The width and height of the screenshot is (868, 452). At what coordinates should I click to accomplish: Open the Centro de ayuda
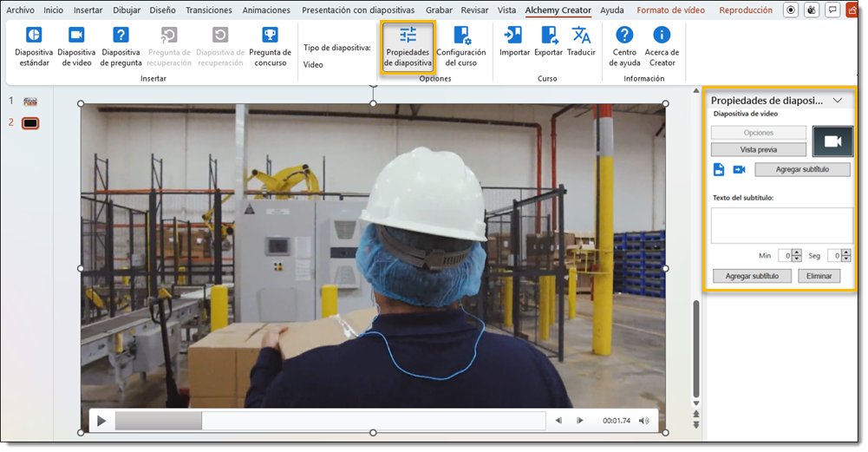[624, 48]
